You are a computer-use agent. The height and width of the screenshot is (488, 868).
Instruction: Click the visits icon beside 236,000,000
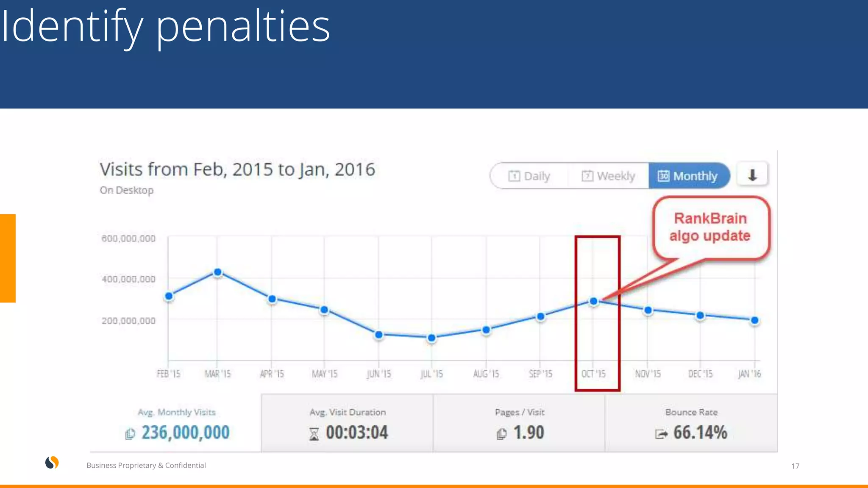130,434
